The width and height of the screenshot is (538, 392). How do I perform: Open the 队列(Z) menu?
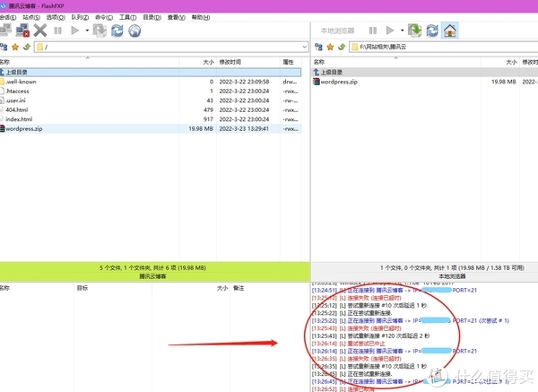click(80, 17)
